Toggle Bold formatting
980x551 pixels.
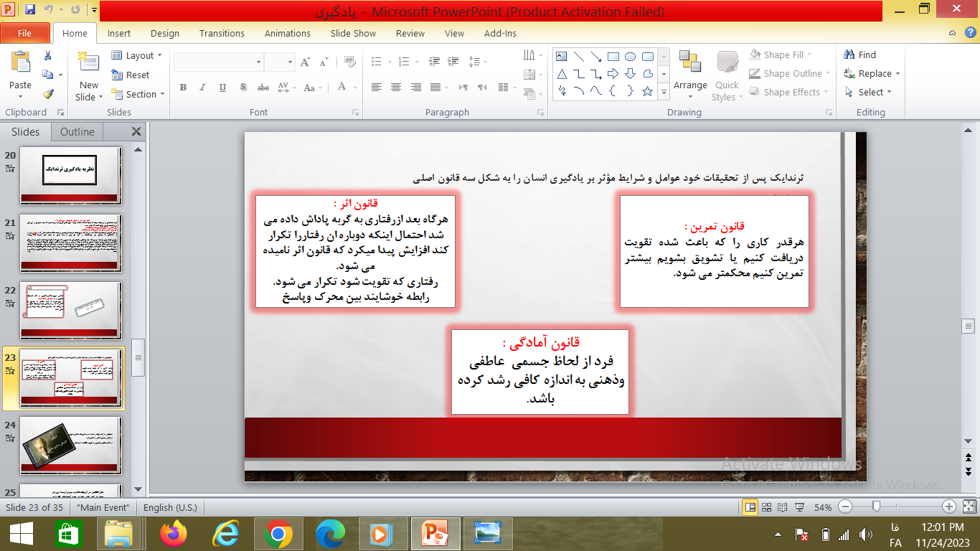tap(183, 88)
